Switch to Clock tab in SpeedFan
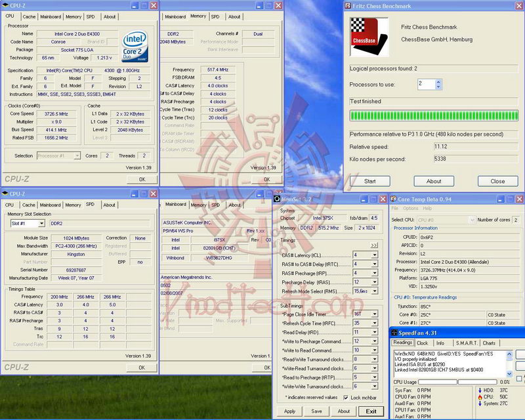 pos(422,343)
